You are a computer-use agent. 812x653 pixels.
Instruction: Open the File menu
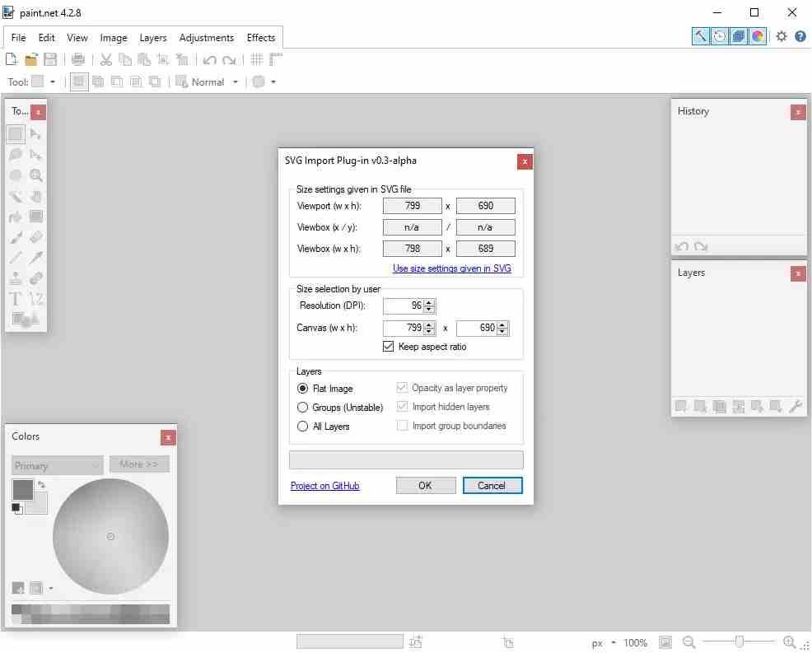coord(18,38)
